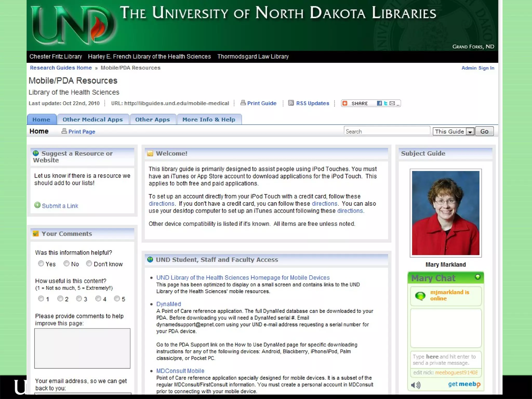The width and height of the screenshot is (532, 399).
Task: Click the Print Guide printer icon
Action: [243, 103]
